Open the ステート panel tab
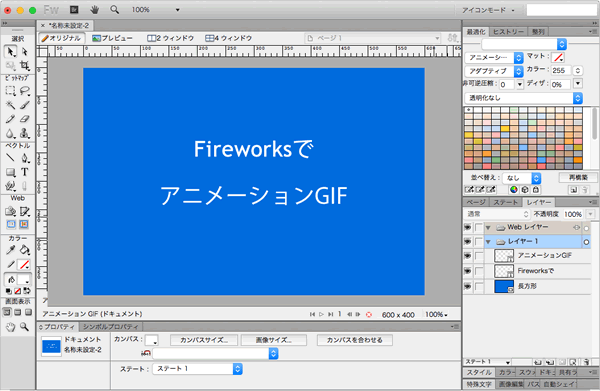600x391 pixels. [x=505, y=202]
